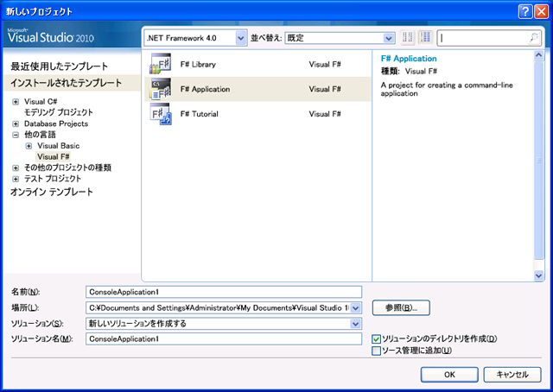This screenshot has width=553, height=392.
Task: Open the help question mark button
Action: 525,11
